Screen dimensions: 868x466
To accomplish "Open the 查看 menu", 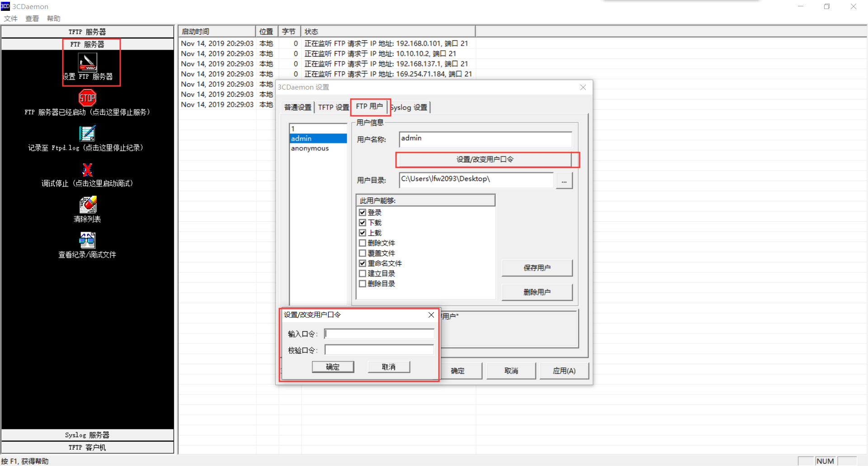I will coord(32,19).
